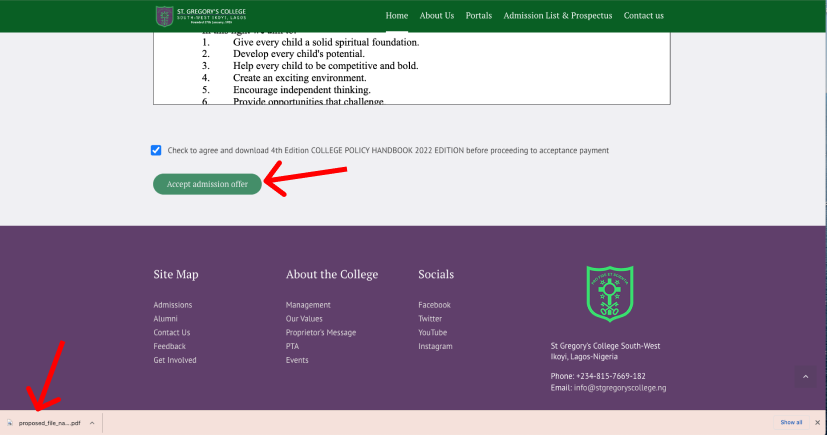Click 'Encourage independent thinking.' list item
827x435 pixels.
(302, 90)
